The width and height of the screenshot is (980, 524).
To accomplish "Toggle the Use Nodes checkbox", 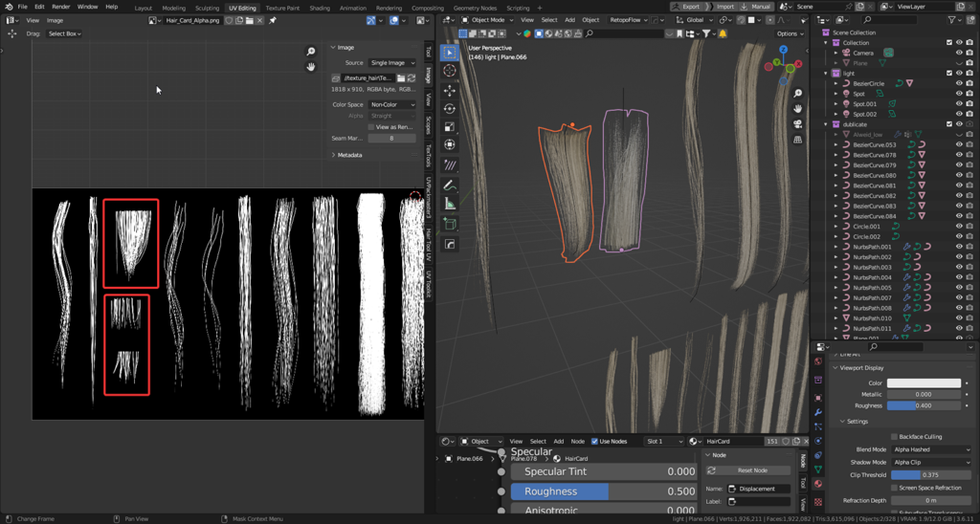I will click(594, 442).
